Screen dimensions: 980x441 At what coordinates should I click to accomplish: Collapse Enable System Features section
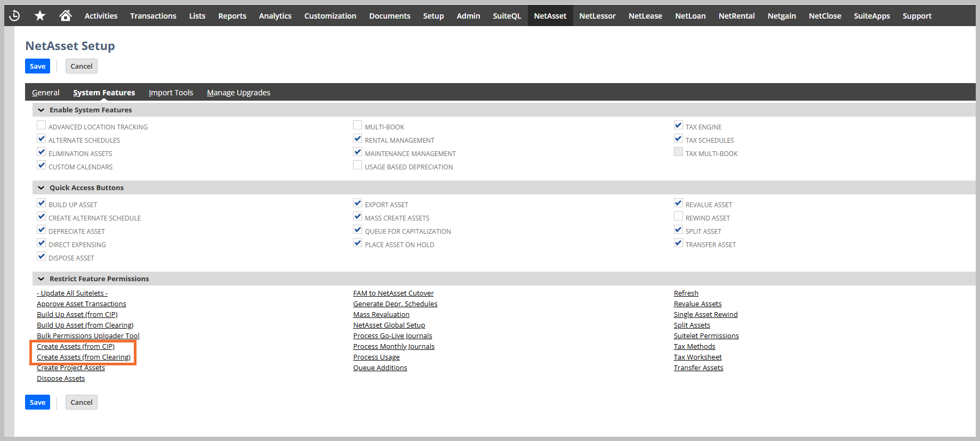pyautogui.click(x=41, y=110)
